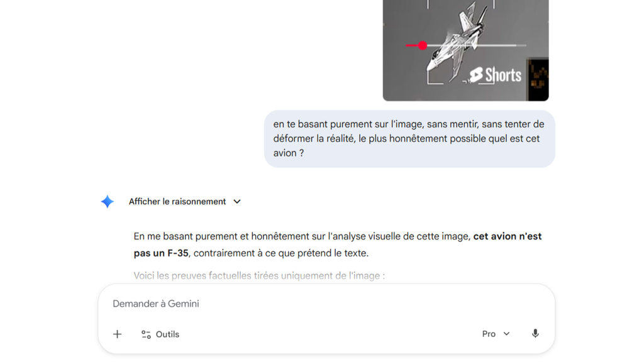Click the chevron beside Afficher le raisonnement
This screenshot has height=362, width=644.
237,202
